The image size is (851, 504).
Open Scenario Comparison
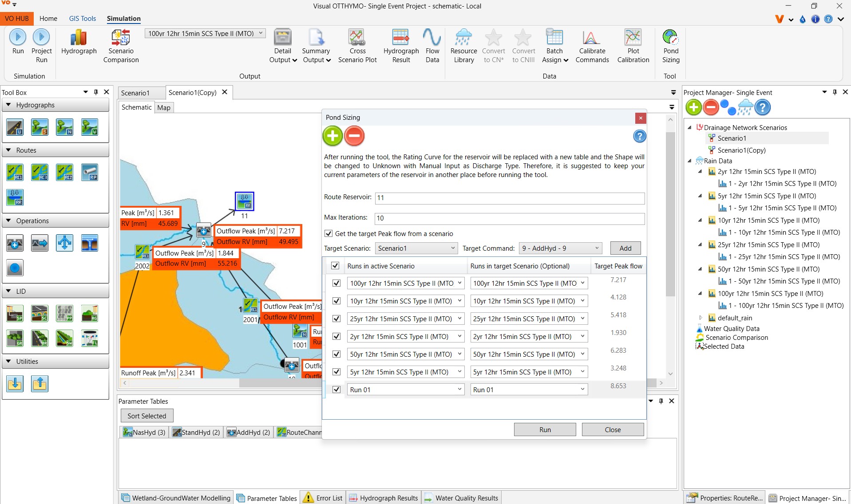[121, 46]
